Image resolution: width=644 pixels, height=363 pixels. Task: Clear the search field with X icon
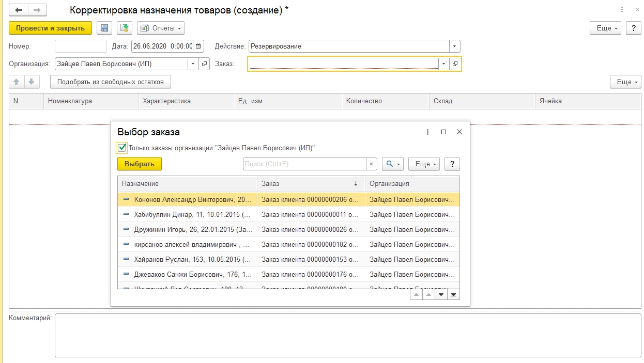371,164
